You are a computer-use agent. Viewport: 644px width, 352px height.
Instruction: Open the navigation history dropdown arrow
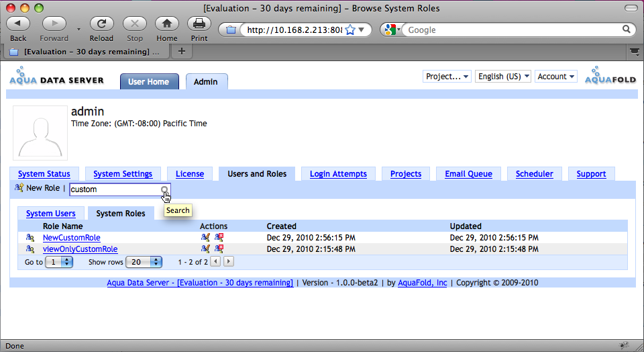click(78, 30)
